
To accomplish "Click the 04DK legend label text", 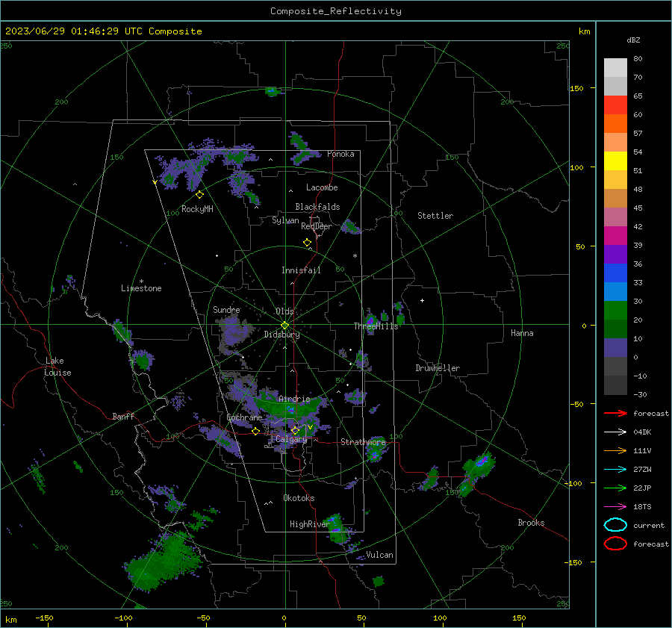I will [x=642, y=432].
